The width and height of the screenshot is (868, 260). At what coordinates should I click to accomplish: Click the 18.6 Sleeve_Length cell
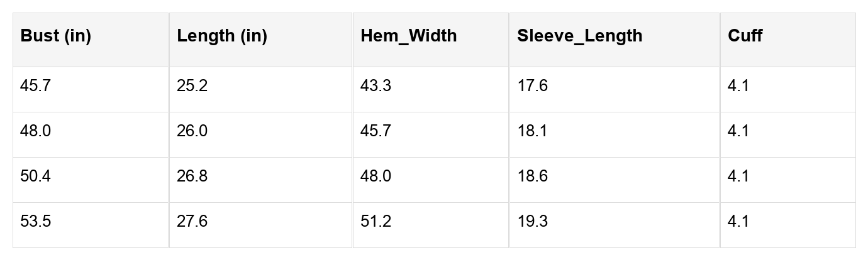point(532,176)
